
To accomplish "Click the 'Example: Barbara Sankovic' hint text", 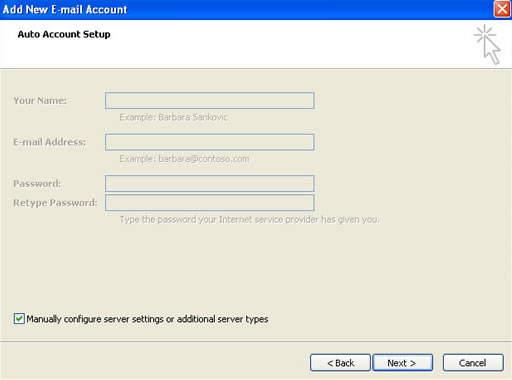I will click(x=173, y=117).
